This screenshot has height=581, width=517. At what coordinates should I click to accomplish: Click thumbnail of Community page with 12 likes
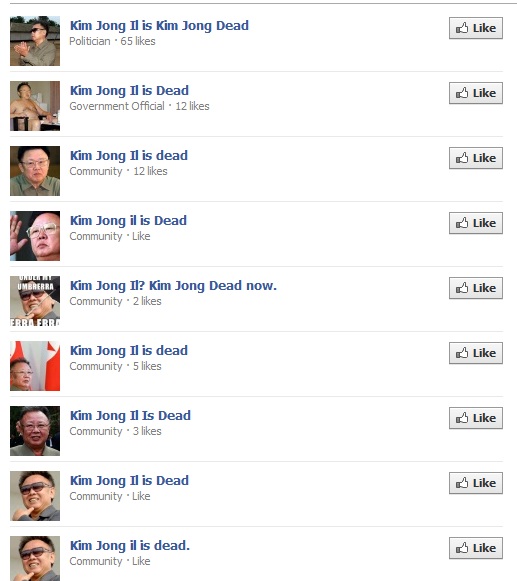[35, 171]
